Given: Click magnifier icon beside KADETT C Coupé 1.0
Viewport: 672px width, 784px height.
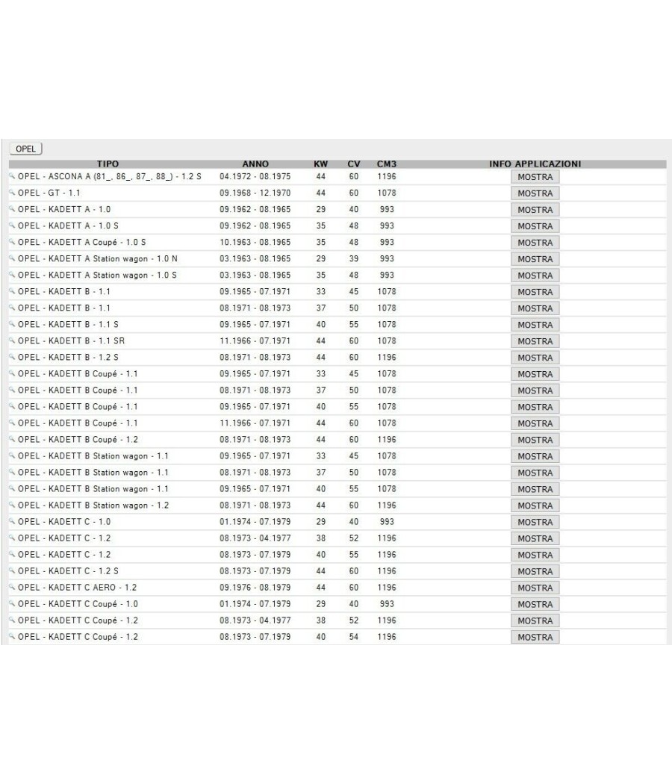Looking at the screenshot, I should (x=12, y=603).
